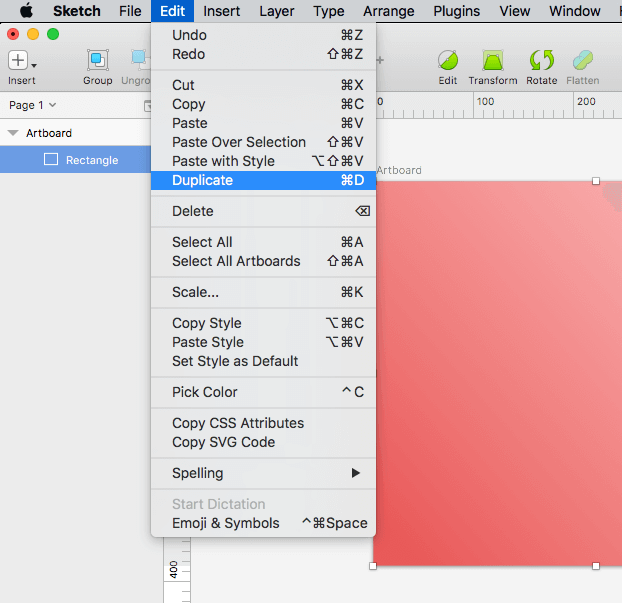
Task: Choose Copy CSS Attributes
Action: point(263,423)
